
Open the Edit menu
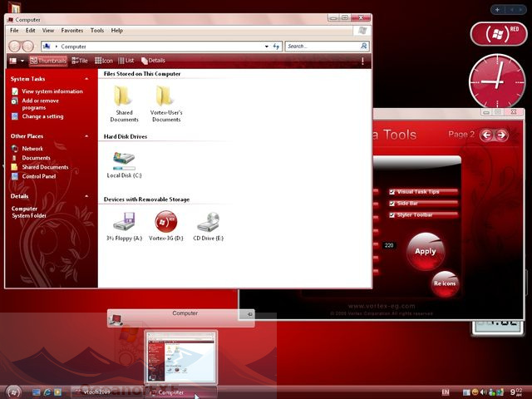(31, 31)
